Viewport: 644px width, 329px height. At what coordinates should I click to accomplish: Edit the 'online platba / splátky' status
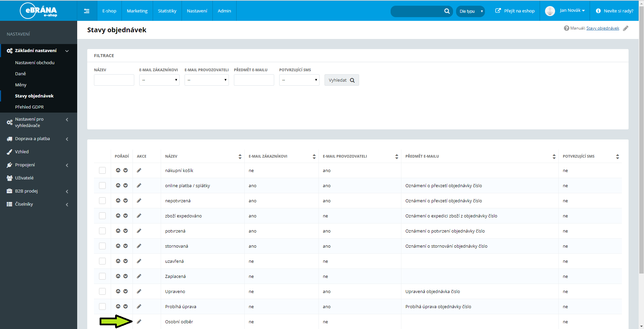(139, 186)
